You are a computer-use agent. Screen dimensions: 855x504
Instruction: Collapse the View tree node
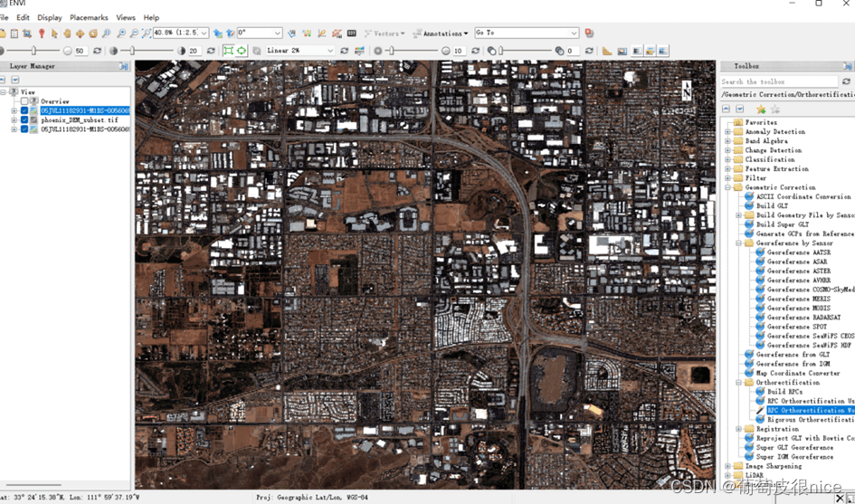[x=4, y=92]
